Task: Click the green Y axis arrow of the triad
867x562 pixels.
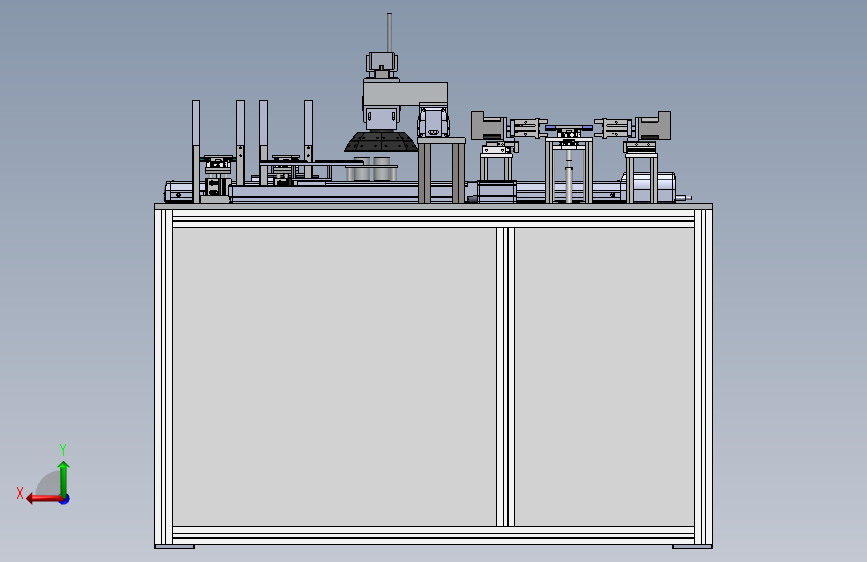Action: click(64, 478)
